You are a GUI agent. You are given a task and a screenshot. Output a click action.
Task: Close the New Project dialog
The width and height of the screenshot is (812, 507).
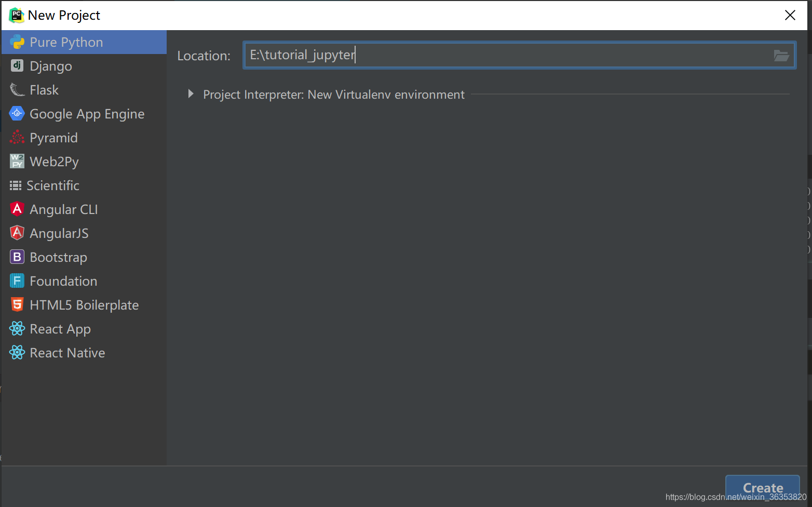790,15
